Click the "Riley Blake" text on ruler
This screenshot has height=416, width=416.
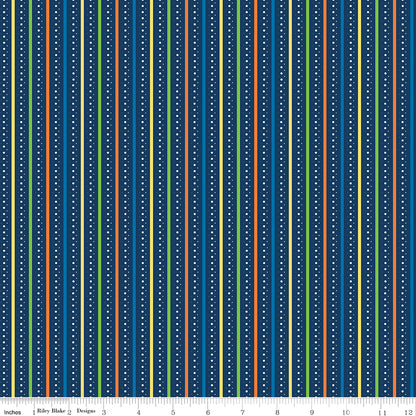(x=51, y=411)
